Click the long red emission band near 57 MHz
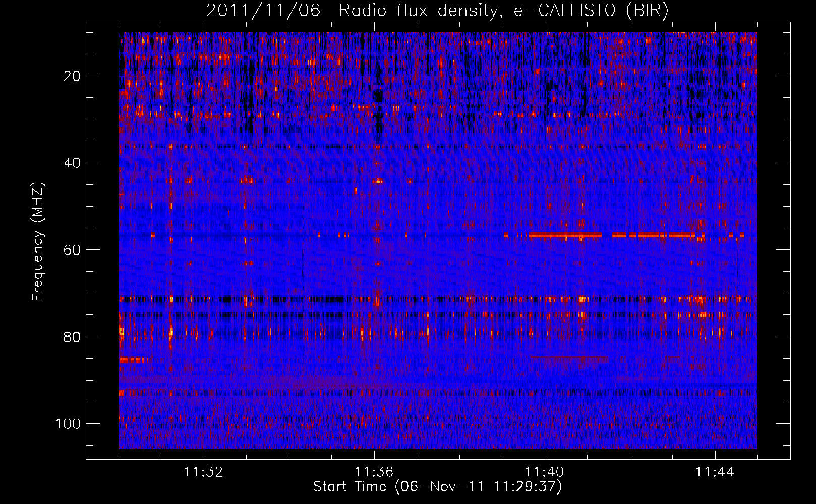The width and height of the screenshot is (816, 504). [x=565, y=235]
